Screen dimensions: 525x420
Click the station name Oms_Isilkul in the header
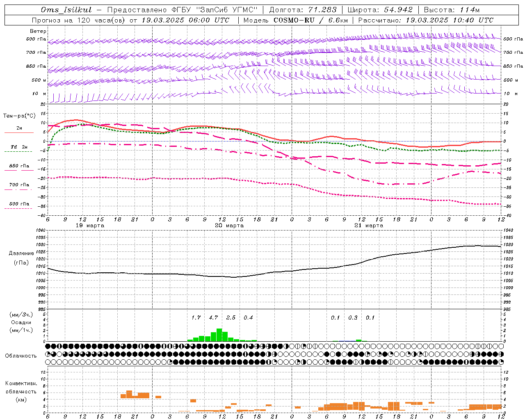point(66,10)
